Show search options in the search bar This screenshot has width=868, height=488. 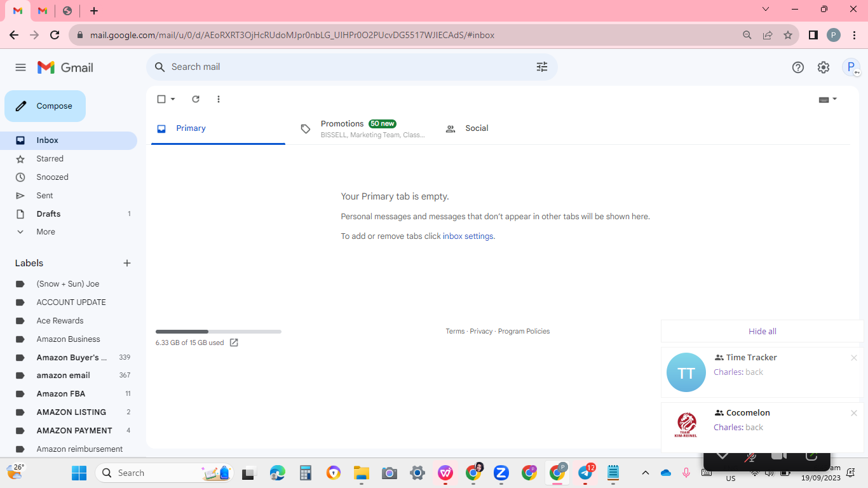pyautogui.click(x=542, y=67)
